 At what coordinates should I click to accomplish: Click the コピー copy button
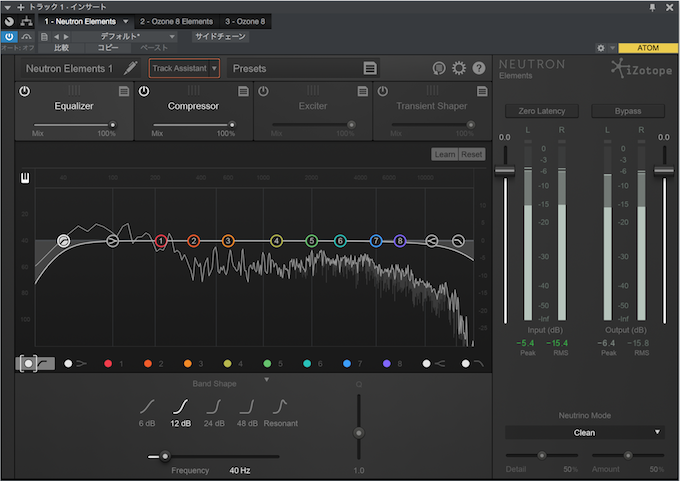(x=108, y=48)
